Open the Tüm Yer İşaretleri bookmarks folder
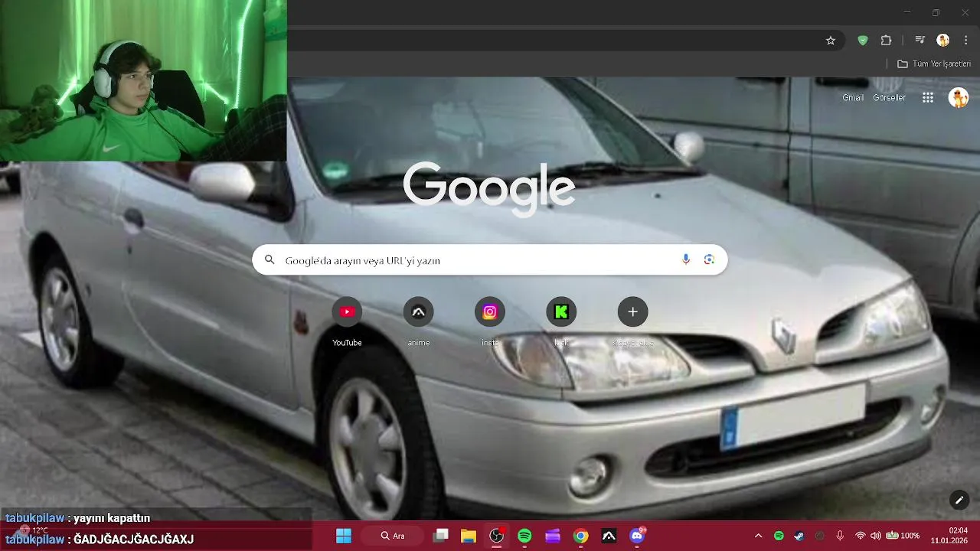 (934, 64)
